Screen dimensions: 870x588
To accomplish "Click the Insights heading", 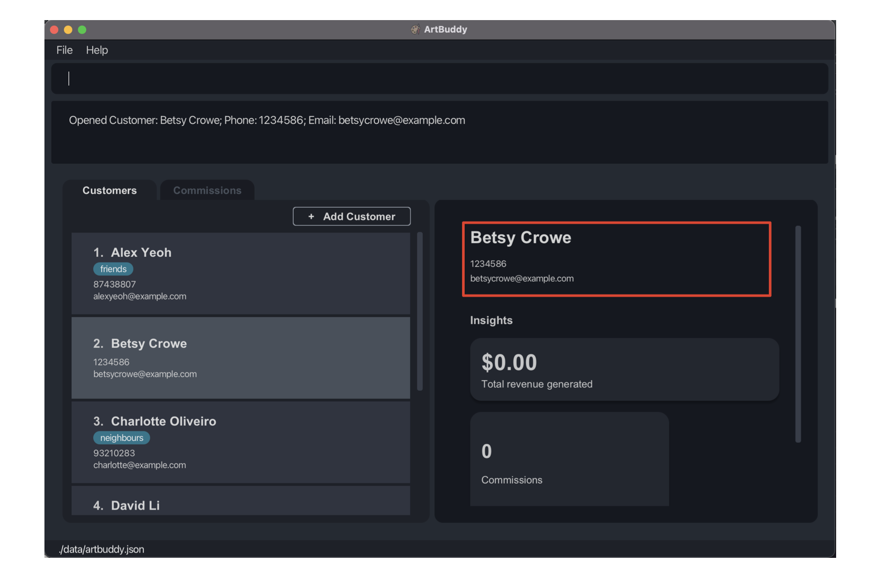I will [491, 320].
